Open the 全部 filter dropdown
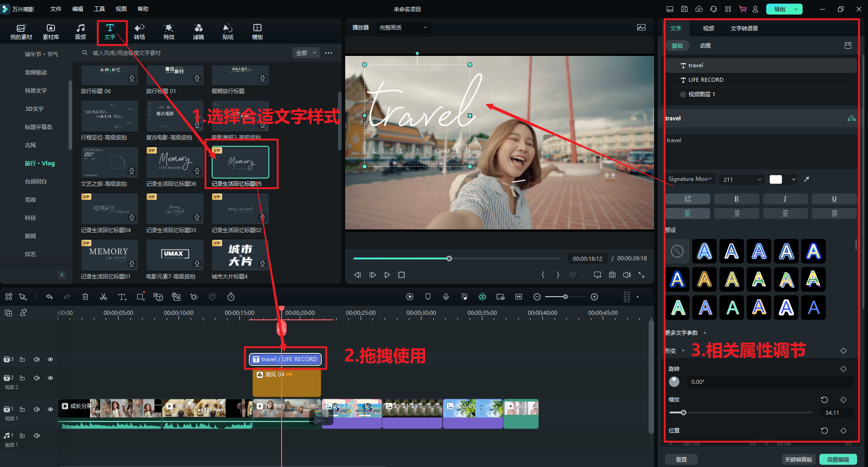868x467 pixels. click(306, 53)
